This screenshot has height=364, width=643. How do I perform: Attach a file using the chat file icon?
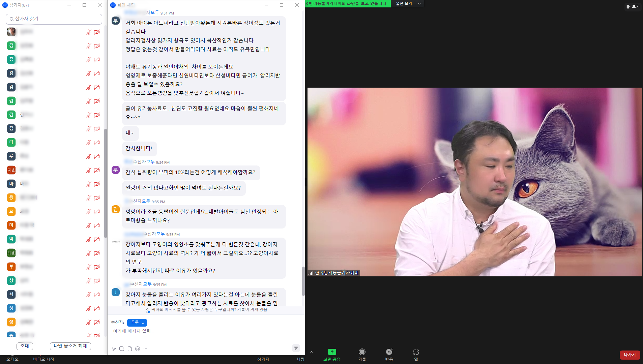[x=130, y=349]
